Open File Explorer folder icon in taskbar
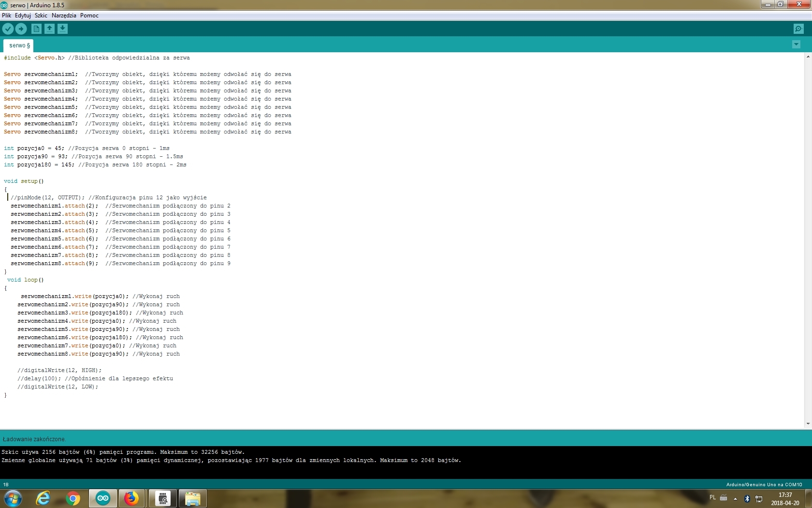This screenshot has height=508, width=812. coord(193,498)
